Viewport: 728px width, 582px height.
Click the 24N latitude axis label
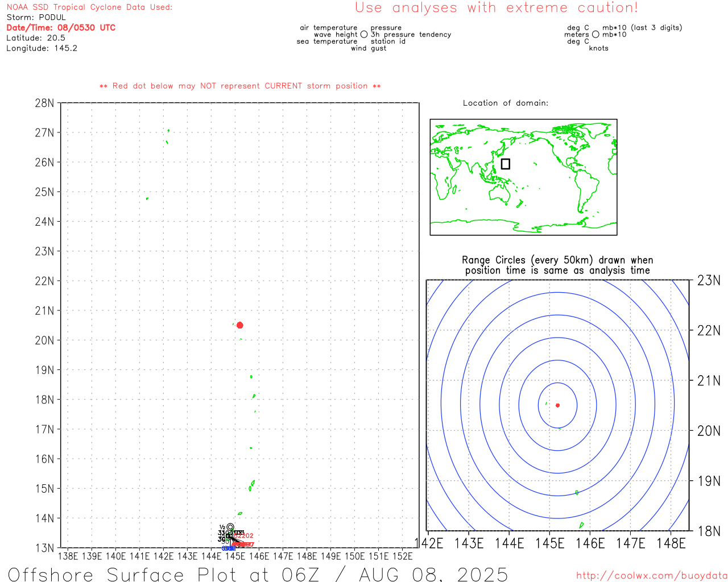coord(44,222)
